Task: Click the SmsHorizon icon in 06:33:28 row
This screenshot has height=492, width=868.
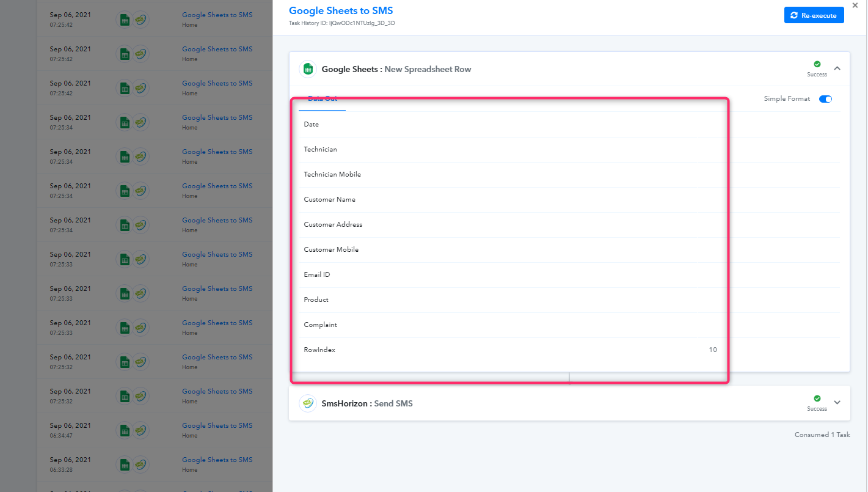Action: (x=141, y=464)
